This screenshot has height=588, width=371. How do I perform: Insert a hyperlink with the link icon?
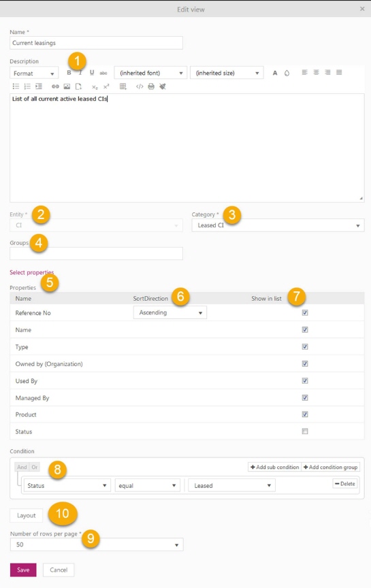coord(56,86)
